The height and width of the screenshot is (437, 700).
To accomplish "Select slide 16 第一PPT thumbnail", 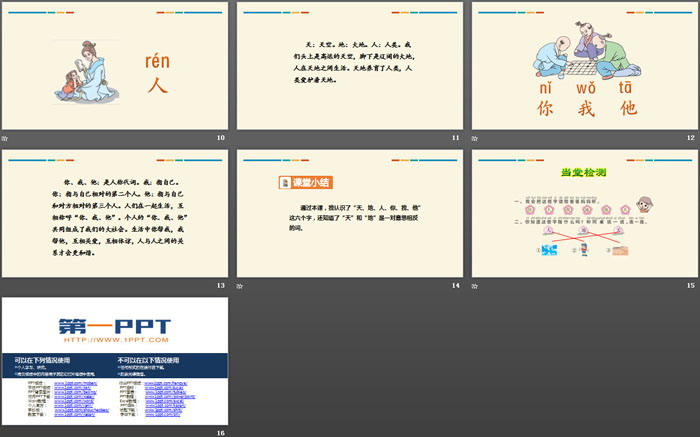I will [x=114, y=361].
